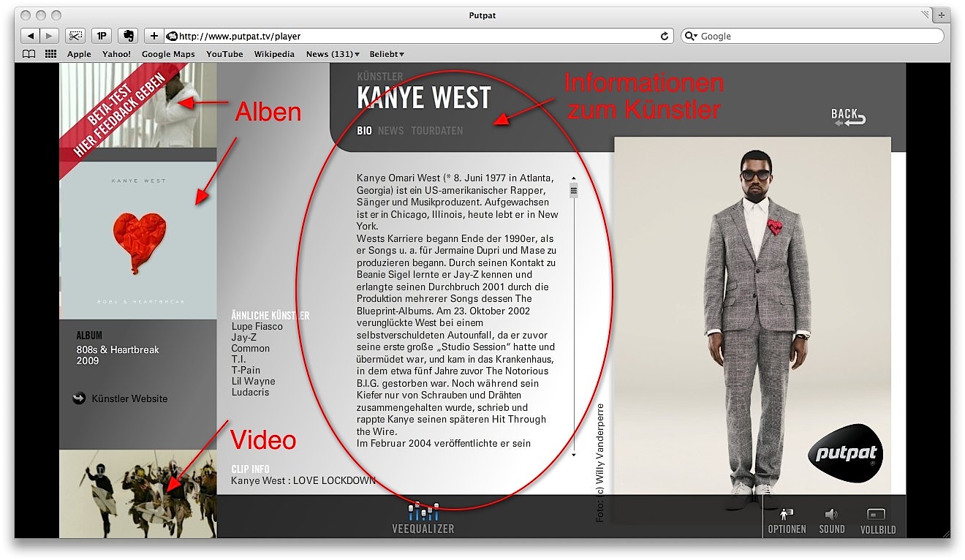Select similar artist Common
965x560 pixels.
250,348
